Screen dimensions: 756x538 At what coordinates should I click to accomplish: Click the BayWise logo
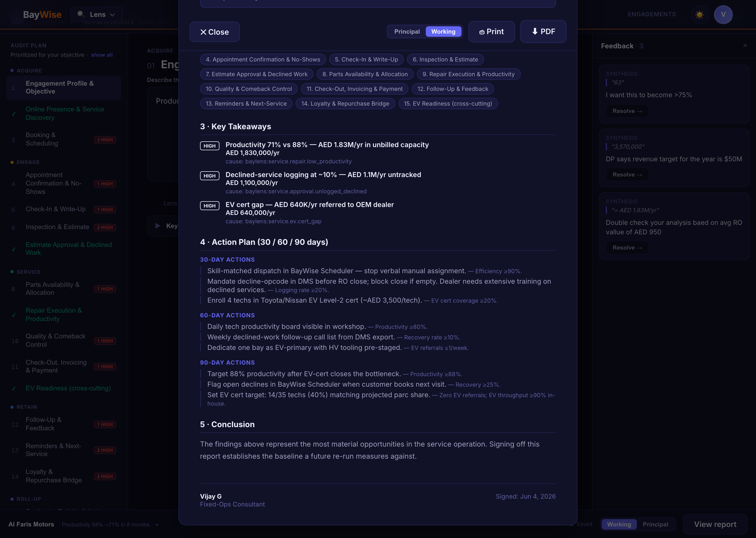(x=42, y=14)
